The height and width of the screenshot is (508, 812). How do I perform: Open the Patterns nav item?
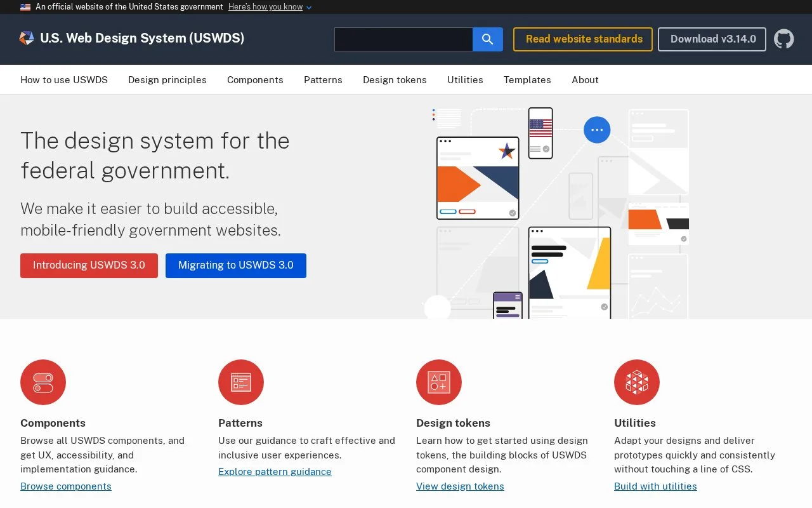coord(323,80)
